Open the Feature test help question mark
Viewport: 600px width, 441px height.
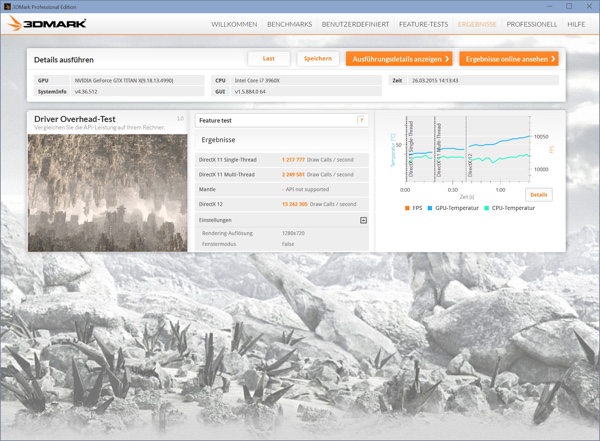pyautogui.click(x=361, y=121)
